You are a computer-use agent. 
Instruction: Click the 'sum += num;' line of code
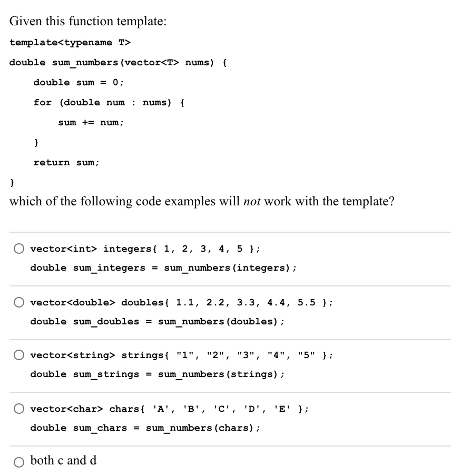click(x=91, y=122)
